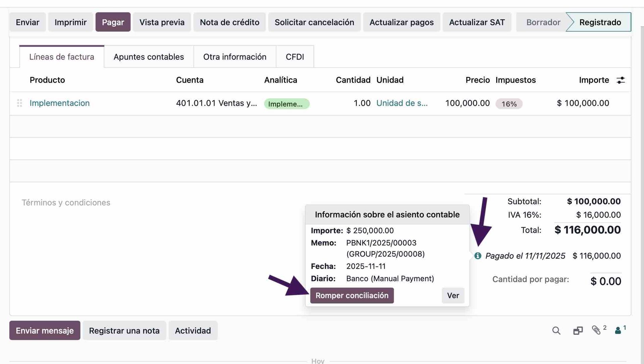Select the Borrador status stage
This screenshot has width=644, height=364.
(x=543, y=22)
